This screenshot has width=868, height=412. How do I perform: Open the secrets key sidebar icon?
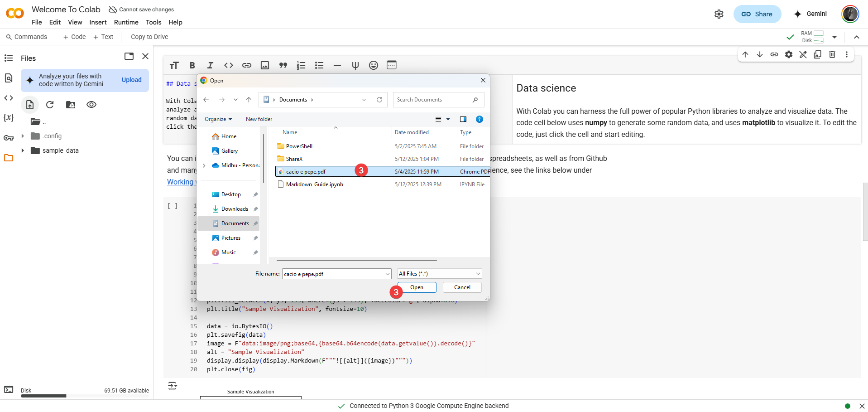point(9,138)
